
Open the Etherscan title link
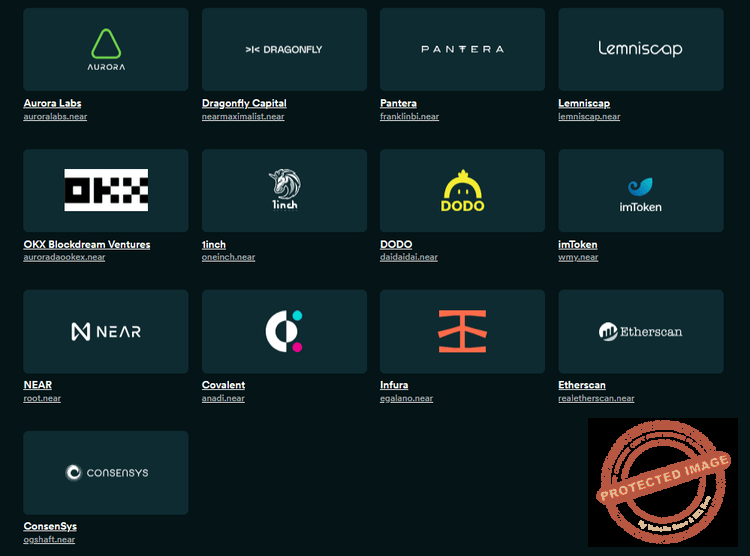pyautogui.click(x=582, y=385)
